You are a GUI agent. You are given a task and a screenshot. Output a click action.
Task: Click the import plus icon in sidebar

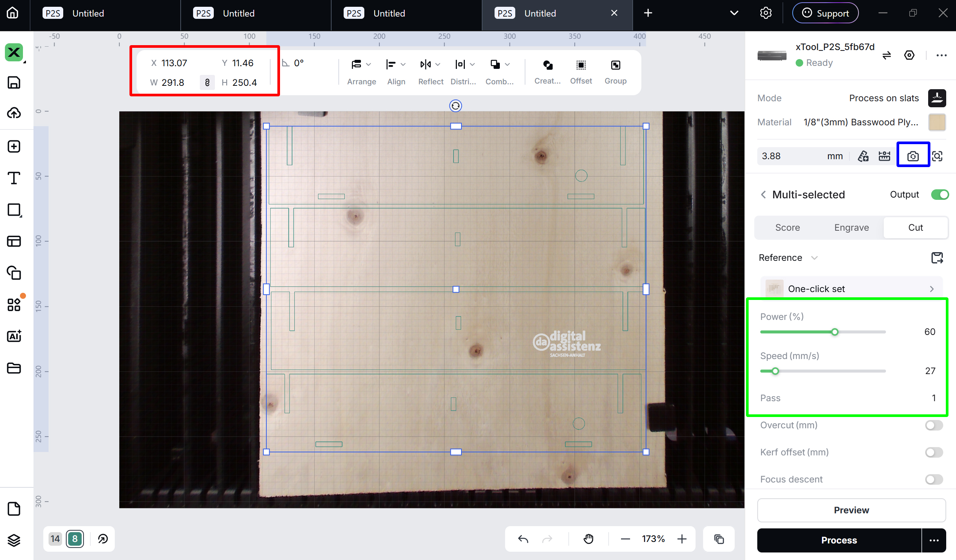pos(14,146)
